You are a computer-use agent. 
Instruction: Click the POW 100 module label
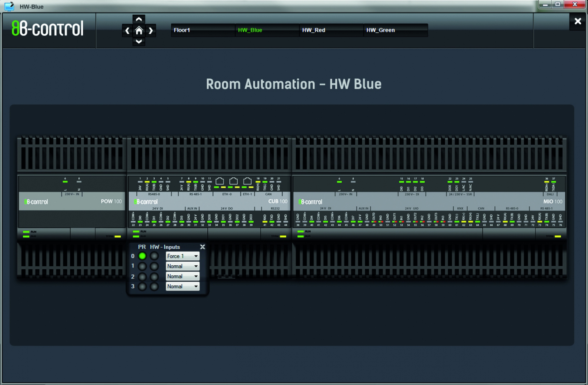tap(111, 201)
